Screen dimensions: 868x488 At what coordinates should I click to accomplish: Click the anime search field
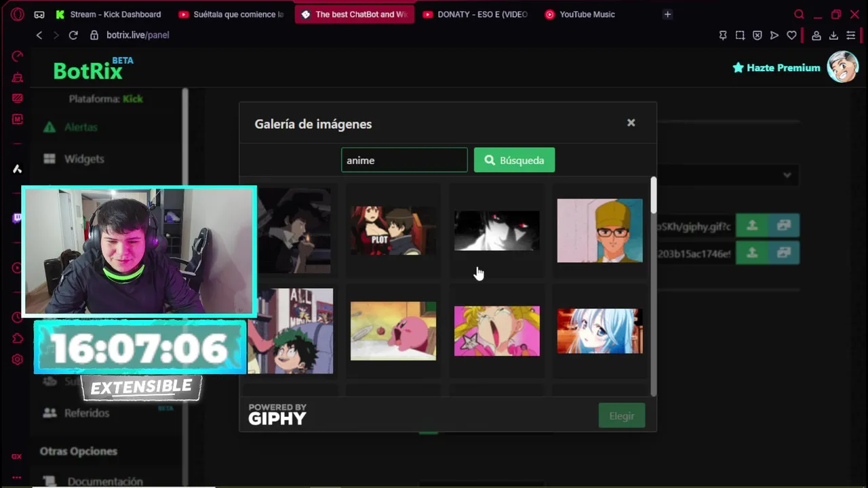point(404,160)
